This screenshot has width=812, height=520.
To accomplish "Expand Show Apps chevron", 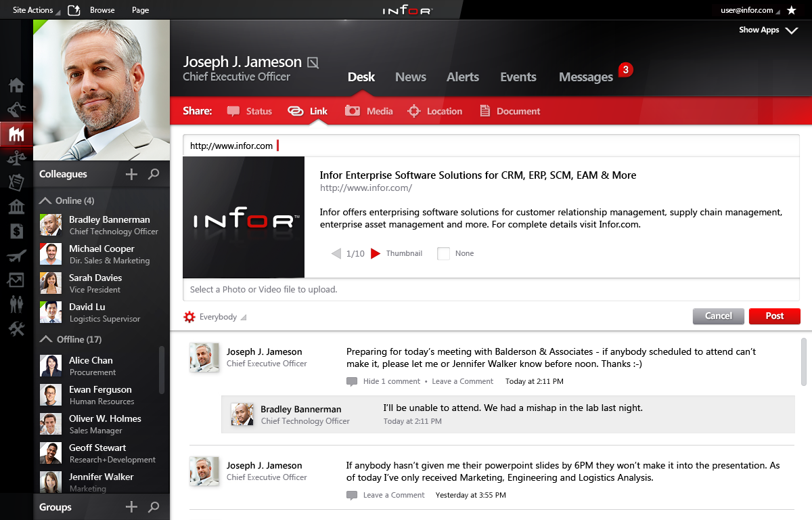I will (792, 30).
